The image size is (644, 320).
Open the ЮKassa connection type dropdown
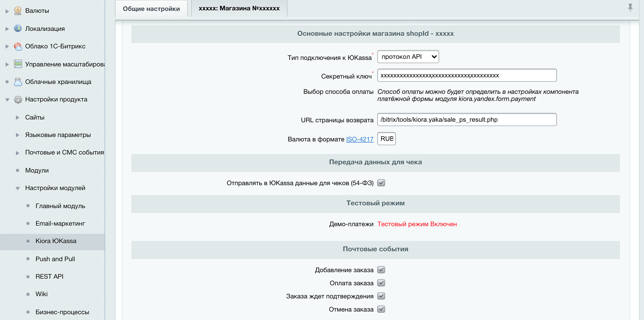point(408,57)
